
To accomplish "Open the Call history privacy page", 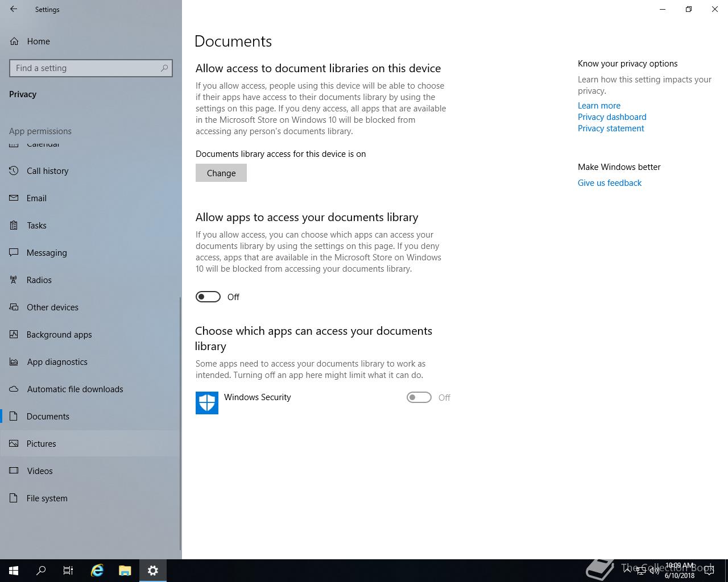I will [91, 171].
